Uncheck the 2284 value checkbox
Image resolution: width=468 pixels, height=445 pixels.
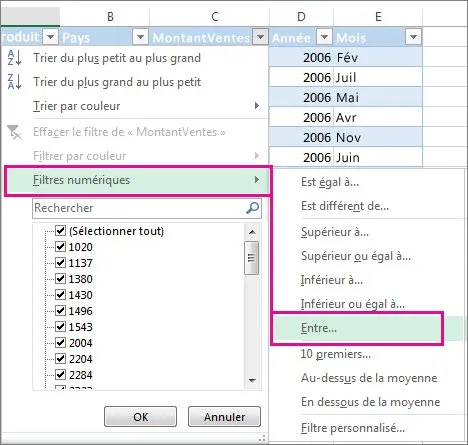pyautogui.click(x=60, y=375)
